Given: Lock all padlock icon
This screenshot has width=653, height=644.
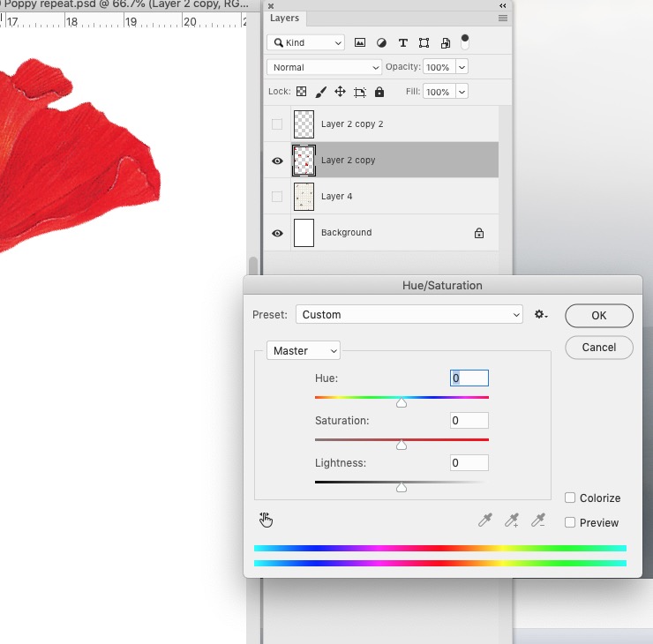Looking at the screenshot, I should pyautogui.click(x=379, y=92).
